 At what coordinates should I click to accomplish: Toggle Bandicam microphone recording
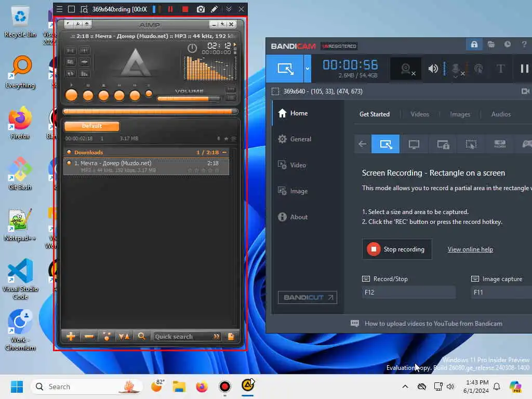[x=457, y=69]
